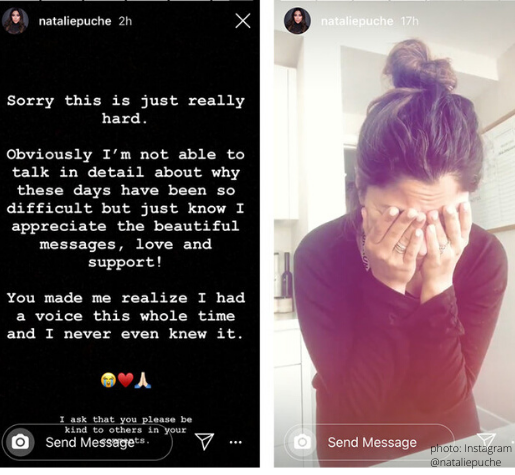515x475 pixels.
Task: Close the story with the X icon
Action: (x=243, y=21)
